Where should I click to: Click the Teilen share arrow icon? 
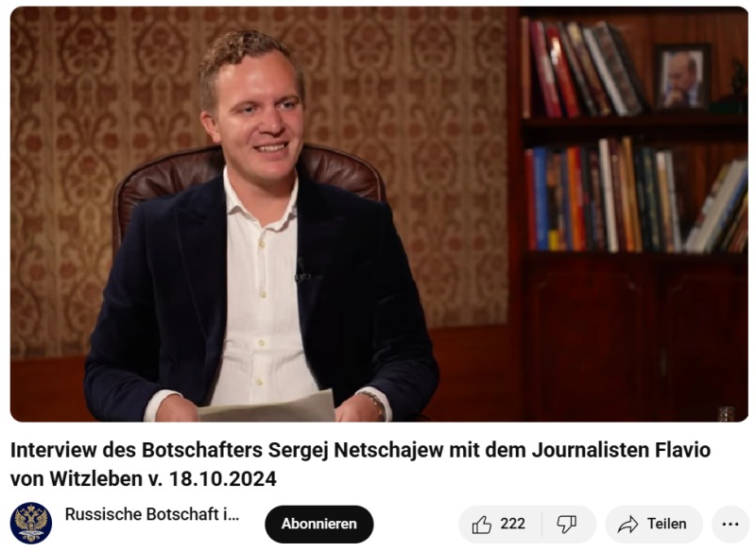tap(627, 524)
